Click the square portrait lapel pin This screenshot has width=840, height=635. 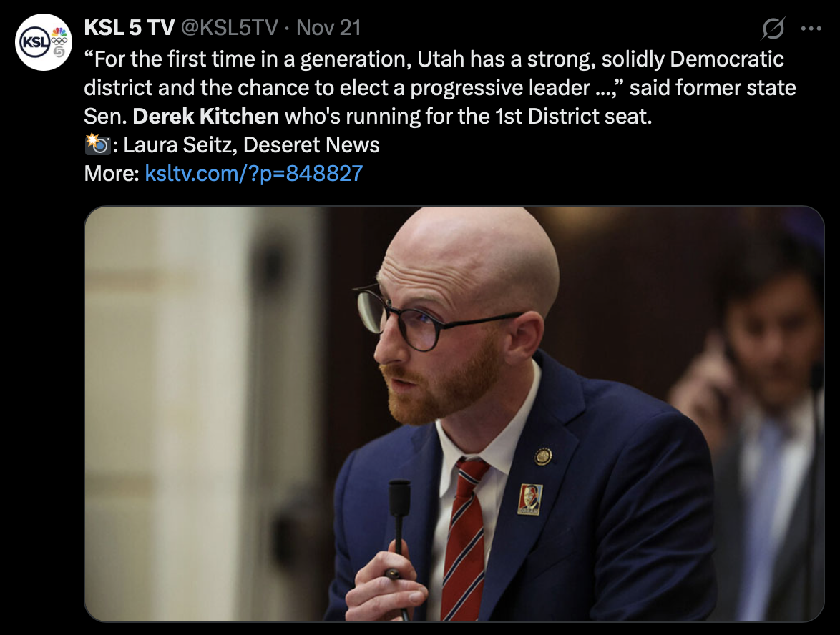(x=529, y=500)
